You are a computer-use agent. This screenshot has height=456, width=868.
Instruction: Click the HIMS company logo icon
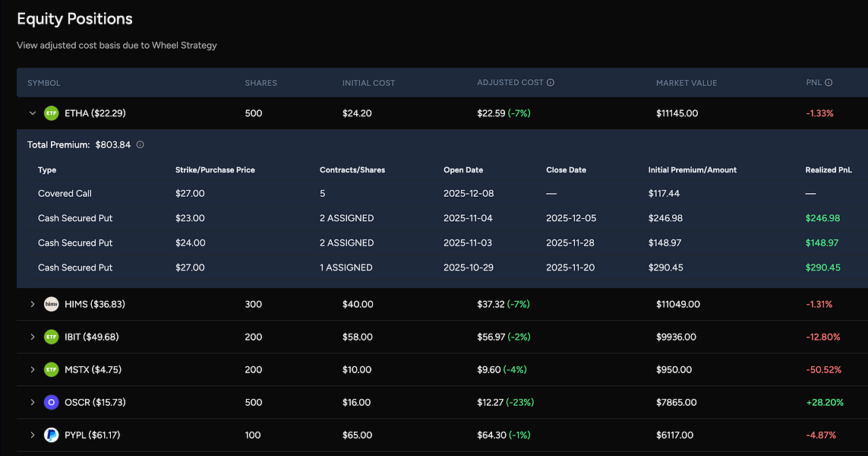coord(51,304)
